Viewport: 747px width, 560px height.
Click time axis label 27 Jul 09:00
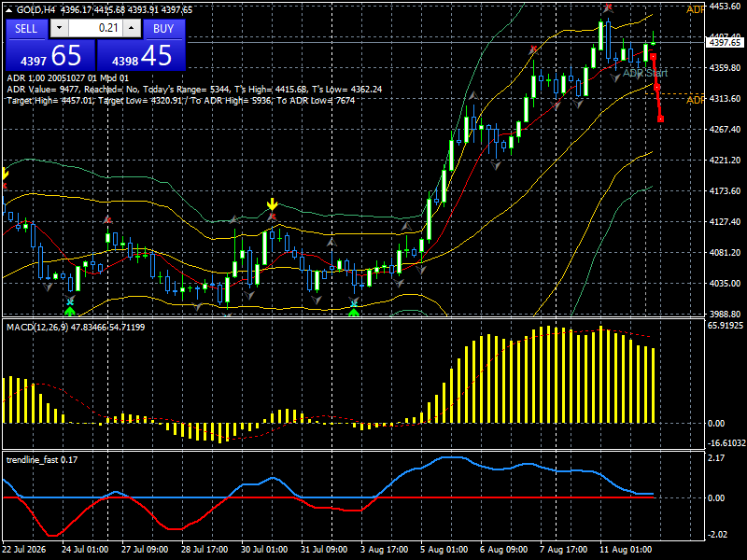coord(145,549)
